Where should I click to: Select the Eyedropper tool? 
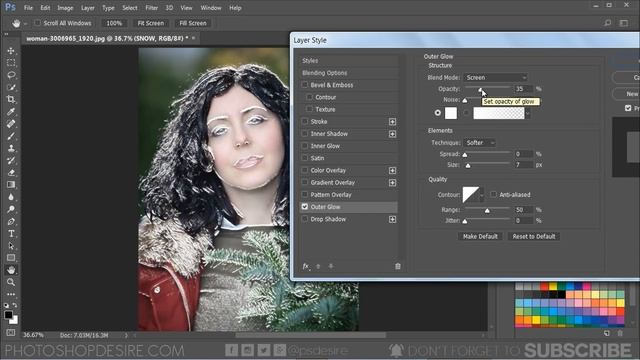click(x=11, y=112)
